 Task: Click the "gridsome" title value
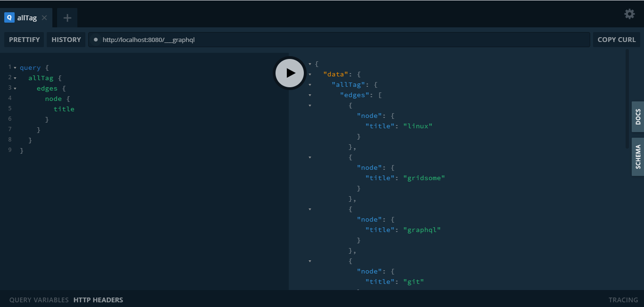[x=424, y=178]
